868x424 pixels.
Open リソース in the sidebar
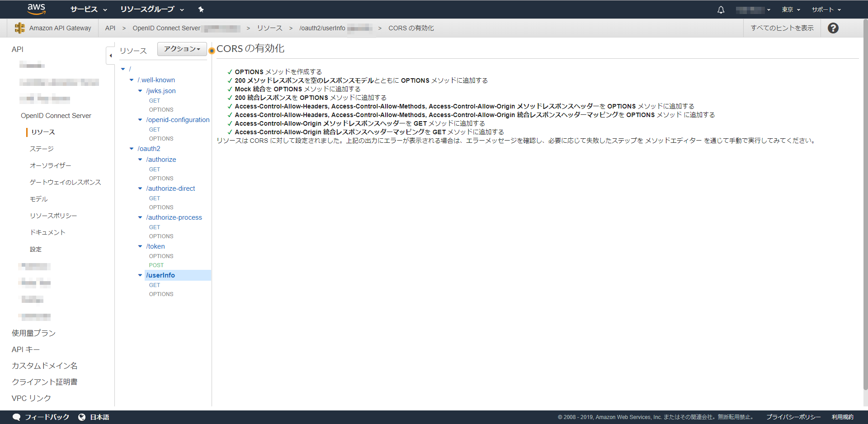(43, 132)
